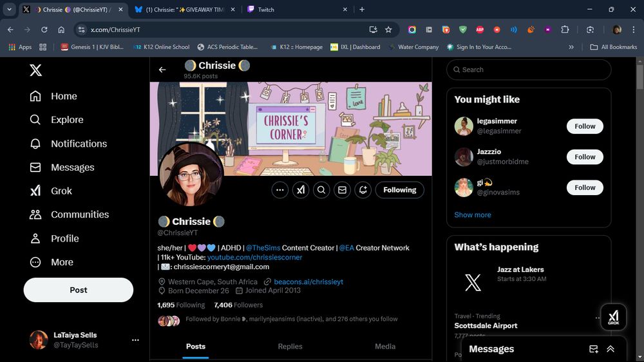Viewport: 644px width, 362px height.
Task: Open K12 Online School bookmark
Action: tap(162, 47)
